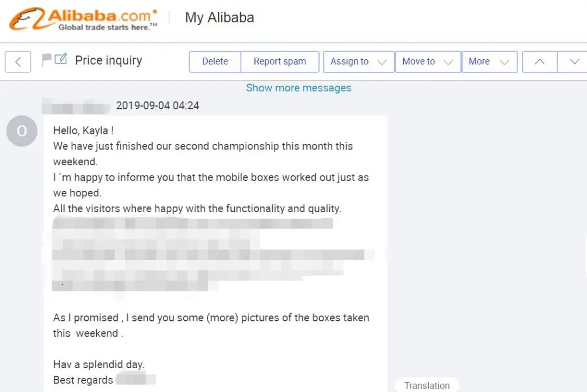Click the Alibaba.com logo
The width and height of the screenshot is (587, 392).
pos(83,18)
